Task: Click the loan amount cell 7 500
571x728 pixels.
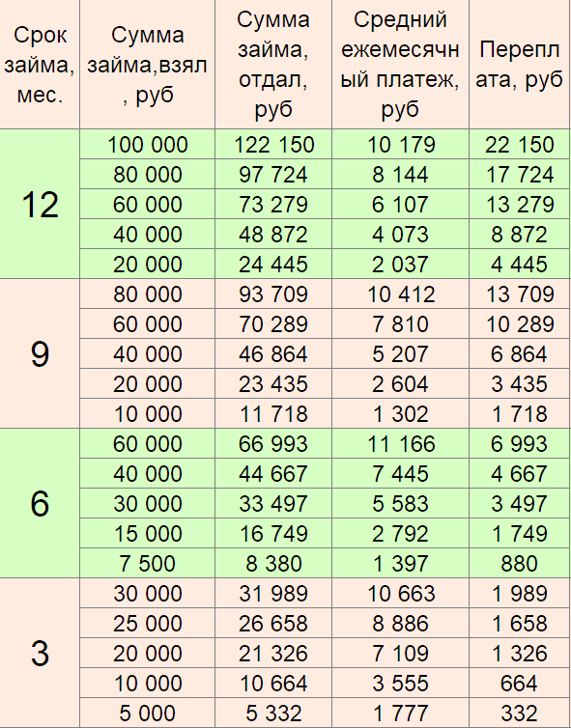Action: (x=147, y=563)
